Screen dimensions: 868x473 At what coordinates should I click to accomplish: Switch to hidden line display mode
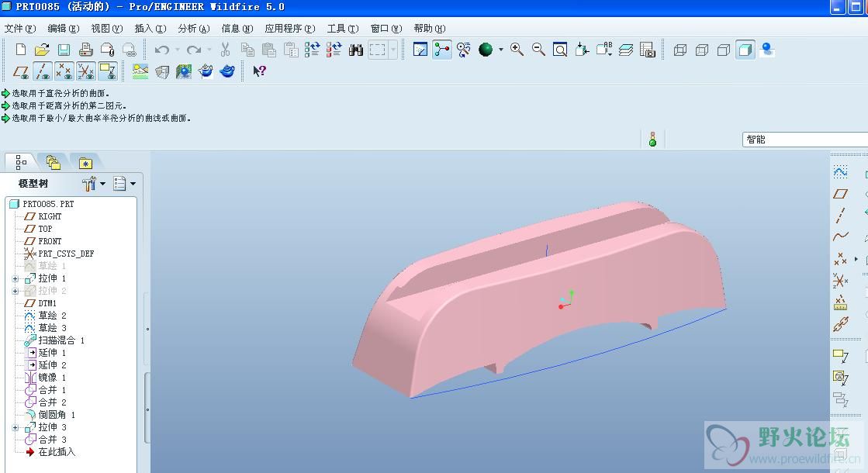pos(702,50)
